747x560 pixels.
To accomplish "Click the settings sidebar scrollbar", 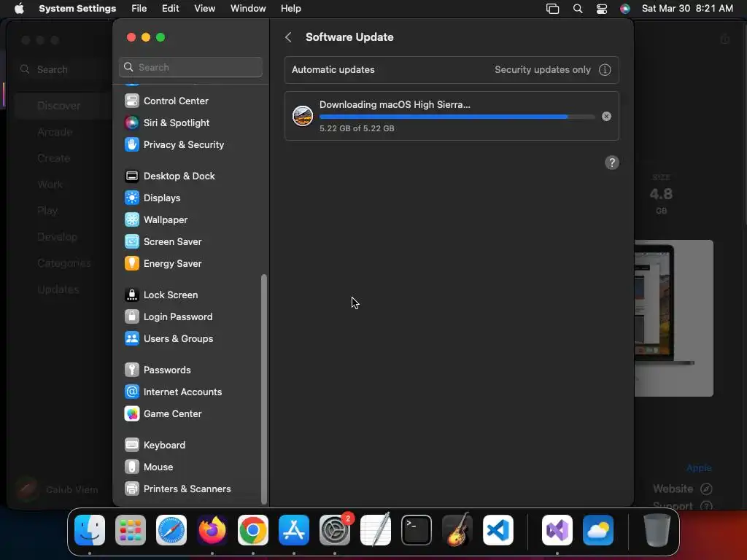I will (x=264, y=389).
